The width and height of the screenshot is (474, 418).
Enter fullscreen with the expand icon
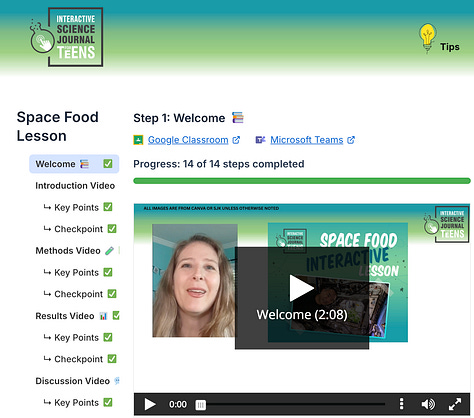pos(455,404)
